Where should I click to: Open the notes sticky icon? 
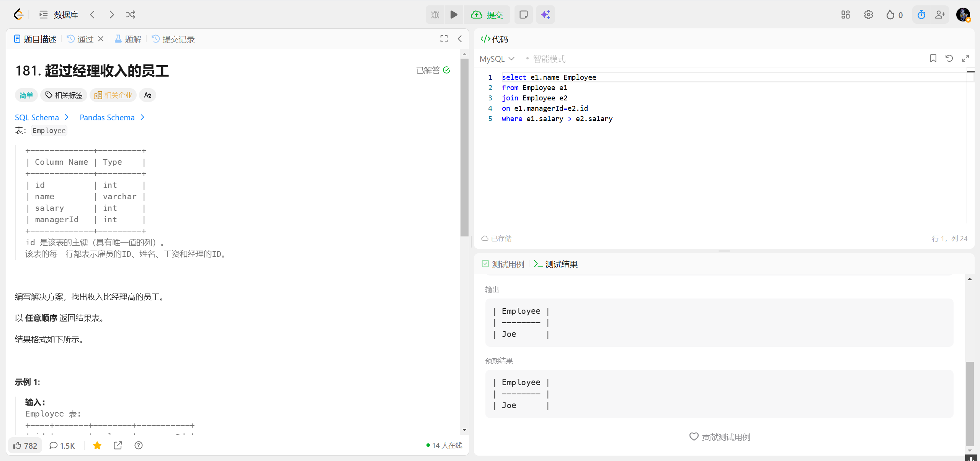[523, 15]
